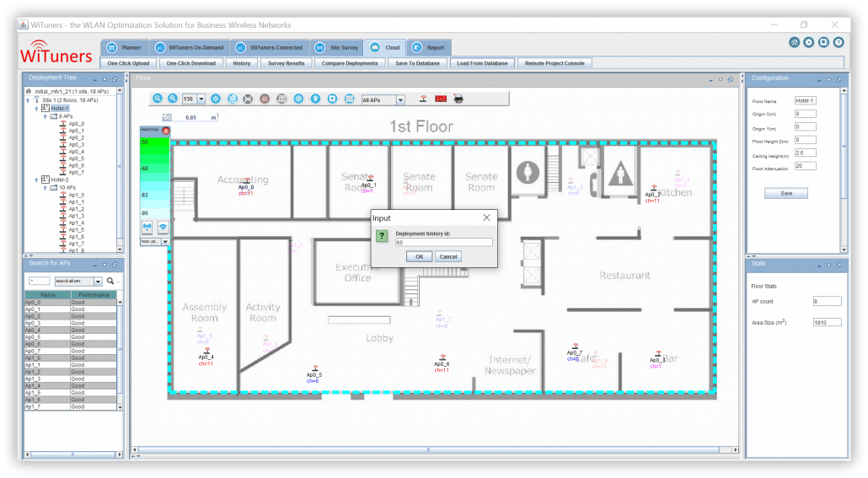This screenshot has width=868, height=478.
Task: Switch to the Planner tab
Action: click(x=125, y=48)
